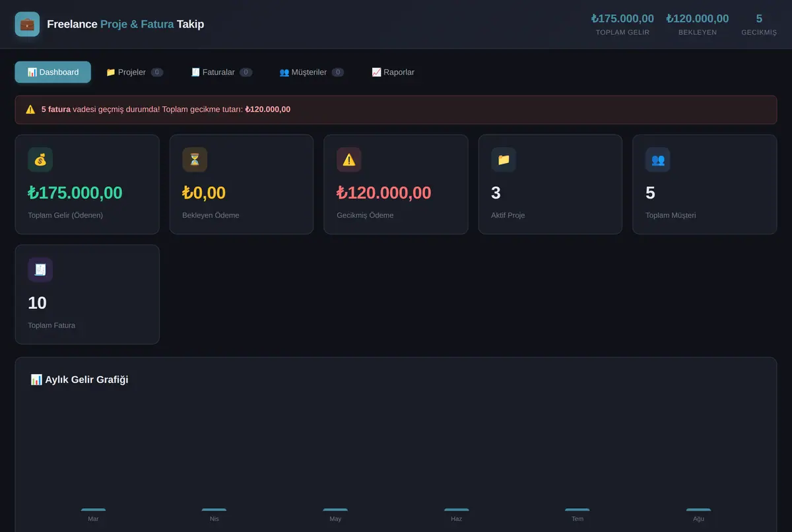Click the Tem bar in the income chart
Viewport: 792px width, 532px height.
pyautogui.click(x=577, y=510)
